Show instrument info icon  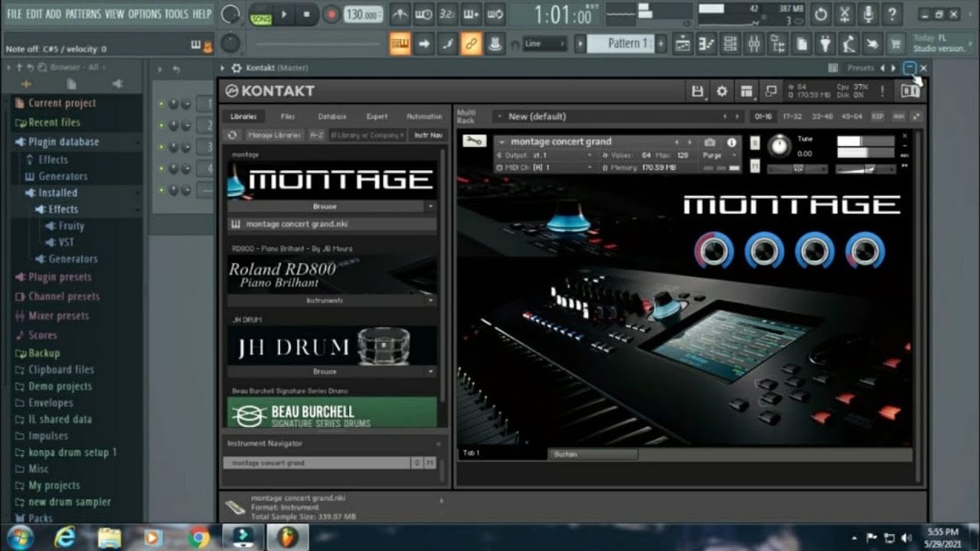tap(731, 142)
